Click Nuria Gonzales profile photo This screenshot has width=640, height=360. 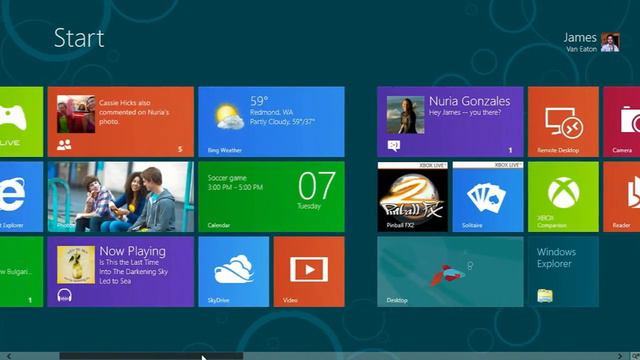click(x=405, y=115)
